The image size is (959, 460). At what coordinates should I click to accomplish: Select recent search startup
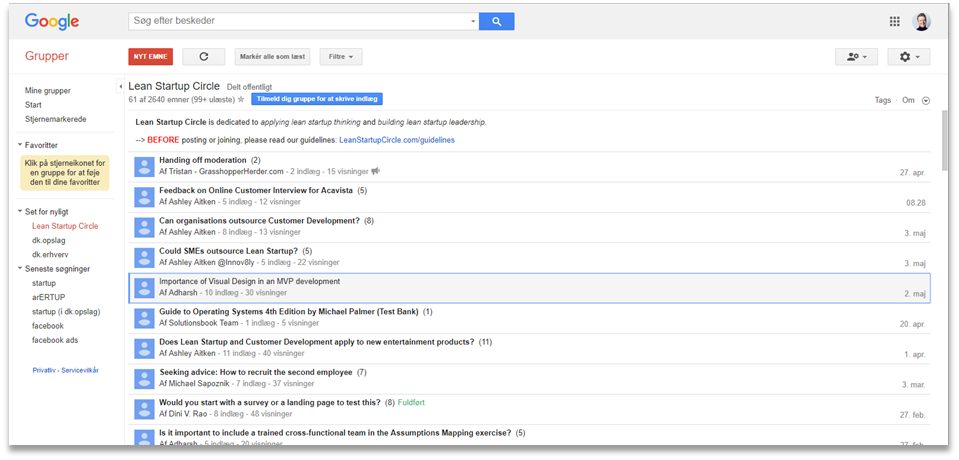44,283
